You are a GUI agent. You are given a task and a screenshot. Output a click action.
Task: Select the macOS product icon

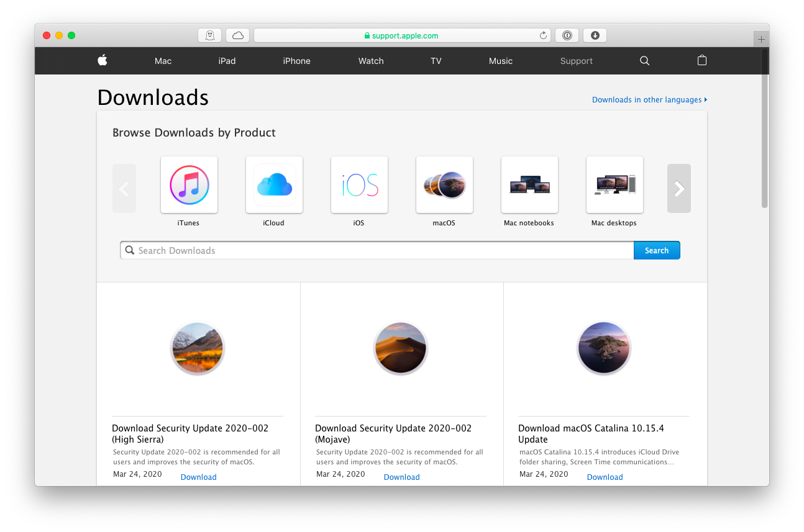coord(444,184)
